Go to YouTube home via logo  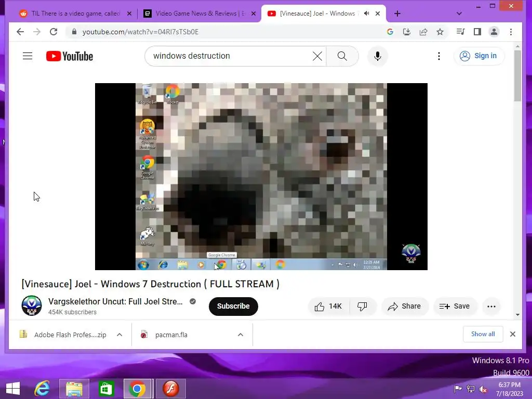(x=70, y=56)
